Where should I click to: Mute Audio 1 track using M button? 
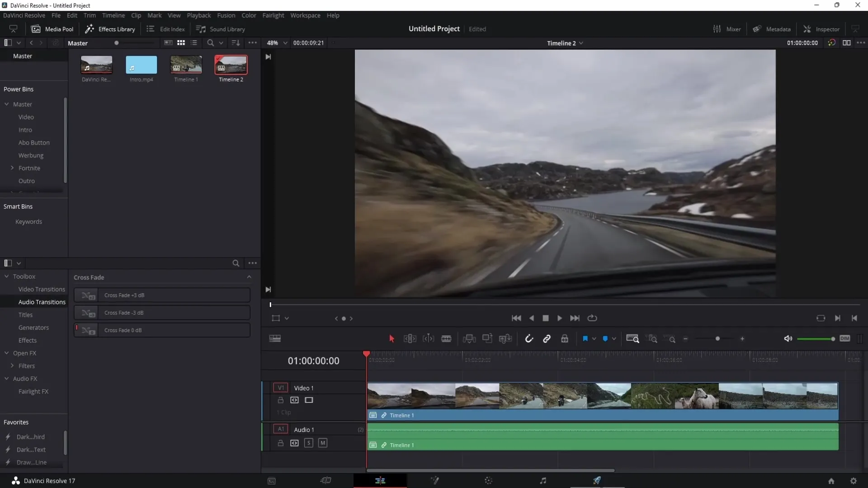(x=322, y=443)
